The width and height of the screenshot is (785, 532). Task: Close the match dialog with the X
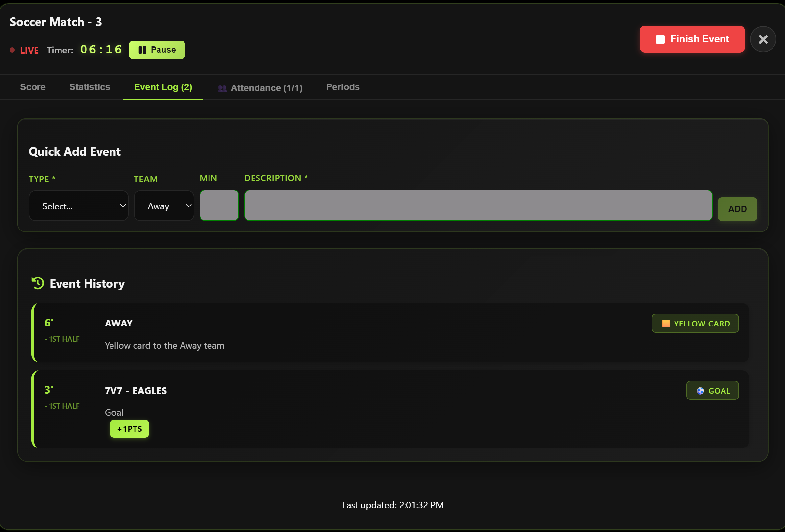(763, 39)
